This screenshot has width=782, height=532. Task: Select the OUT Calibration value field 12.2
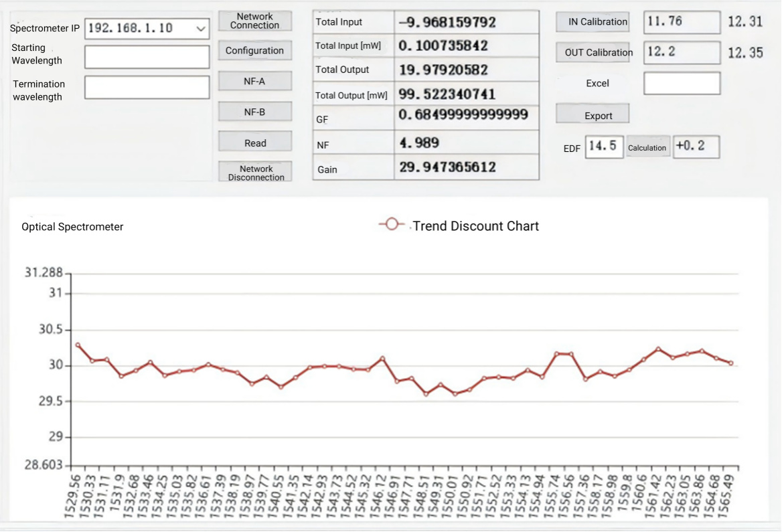tap(682, 52)
